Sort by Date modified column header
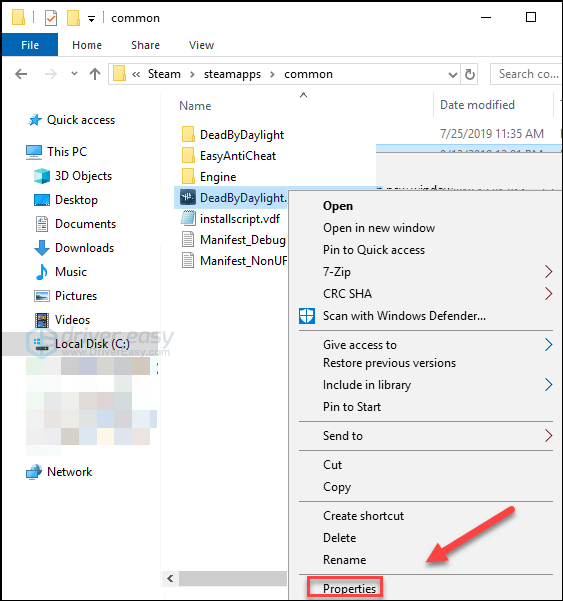 477,105
